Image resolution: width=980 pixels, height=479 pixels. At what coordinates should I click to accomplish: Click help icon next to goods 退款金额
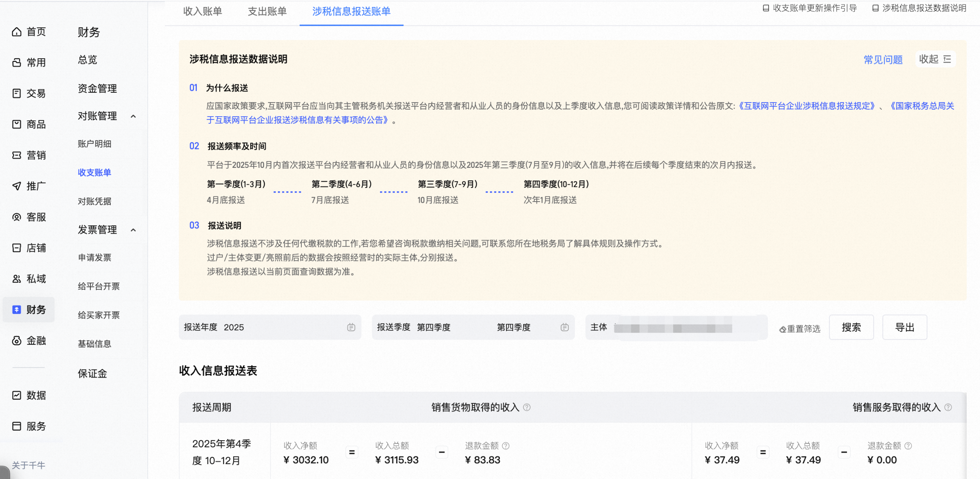pyautogui.click(x=506, y=446)
